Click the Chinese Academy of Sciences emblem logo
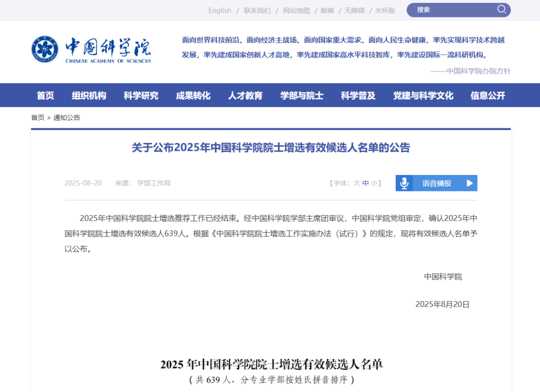This screenshot has height=392, width=540. tap(45, 49)
